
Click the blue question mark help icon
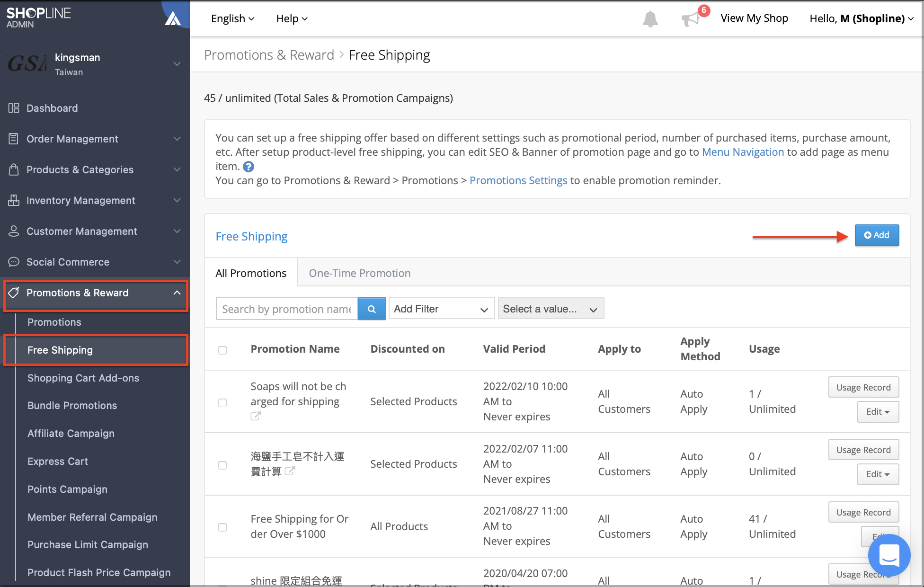pyautogui.click(x=249, y=167)
